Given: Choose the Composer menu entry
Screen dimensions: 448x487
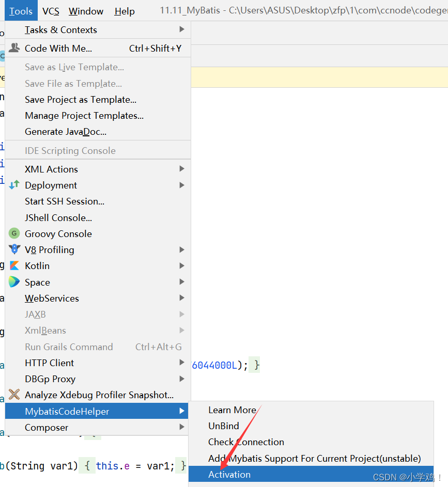Looking at the screenshot, I should click(x=98, y=428).
